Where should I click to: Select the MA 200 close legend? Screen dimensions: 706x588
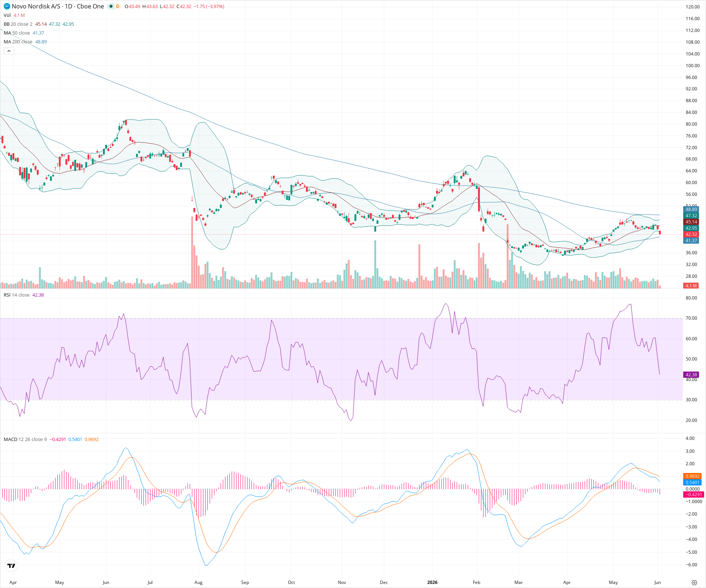click(18, 42)
